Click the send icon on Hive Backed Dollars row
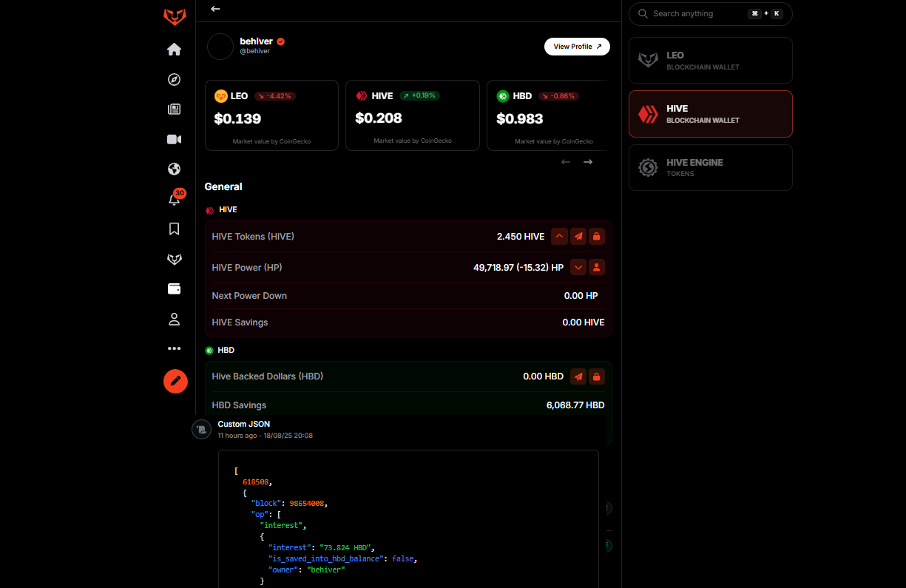906x588 pixels. click(x=578, y=376)
